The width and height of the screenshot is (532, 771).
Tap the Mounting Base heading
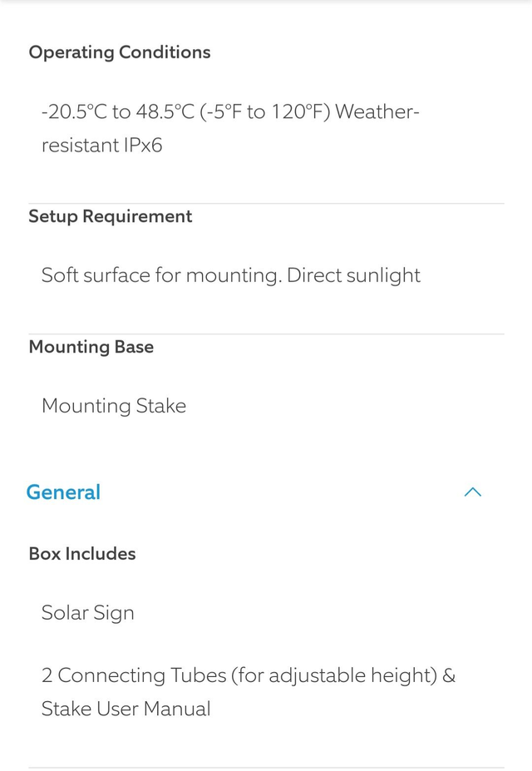point(91,347)
